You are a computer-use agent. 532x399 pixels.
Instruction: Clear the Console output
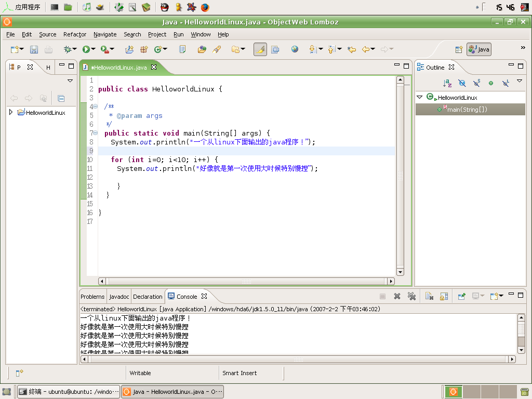tap(429, 296)
